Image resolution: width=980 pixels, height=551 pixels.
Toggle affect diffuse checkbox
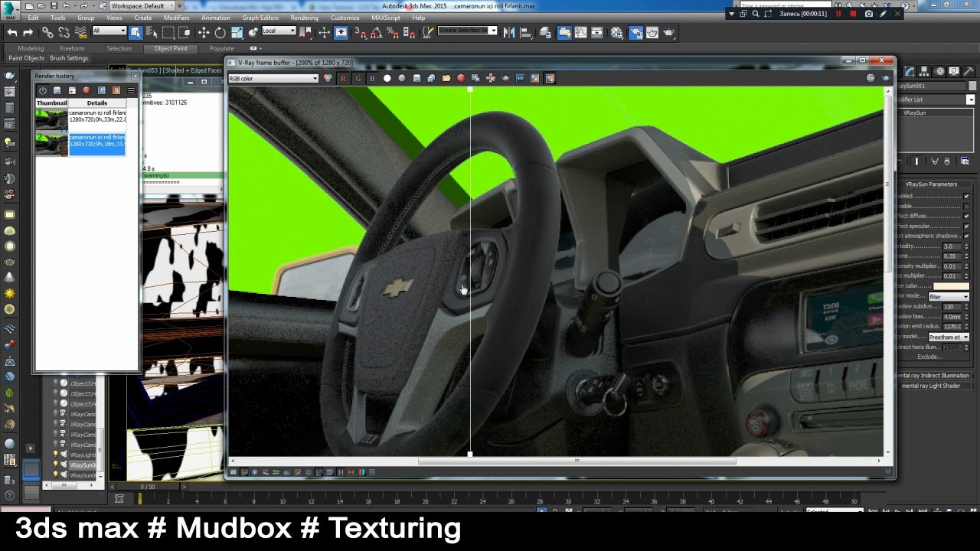click(966, 216)
